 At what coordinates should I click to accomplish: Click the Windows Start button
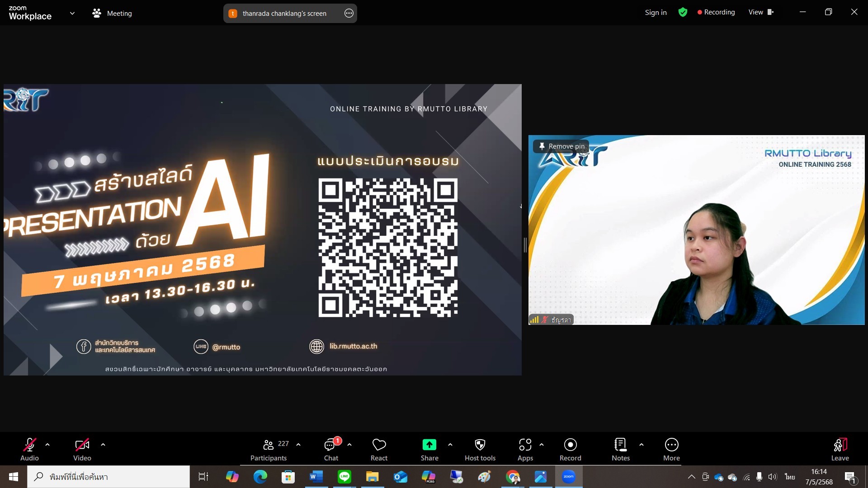14,477
